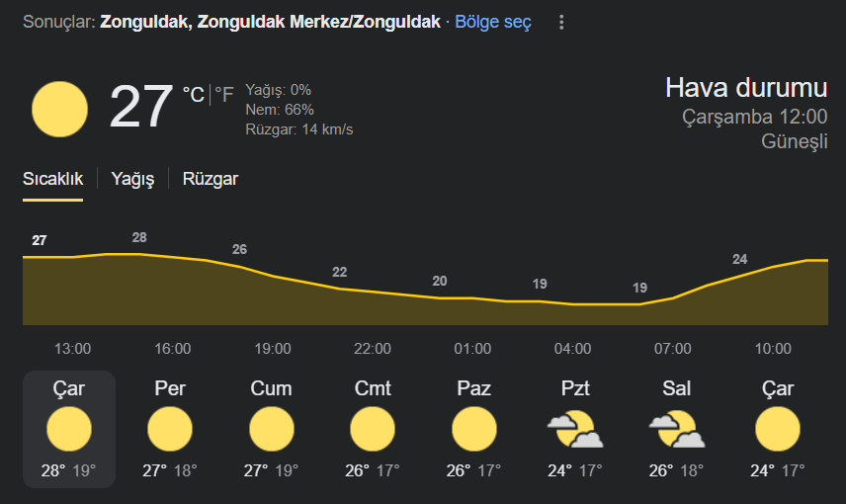Choose the first Çar day card
This screenshot has width=846, height=504.
pyautogui.click(x=69, y=429)
